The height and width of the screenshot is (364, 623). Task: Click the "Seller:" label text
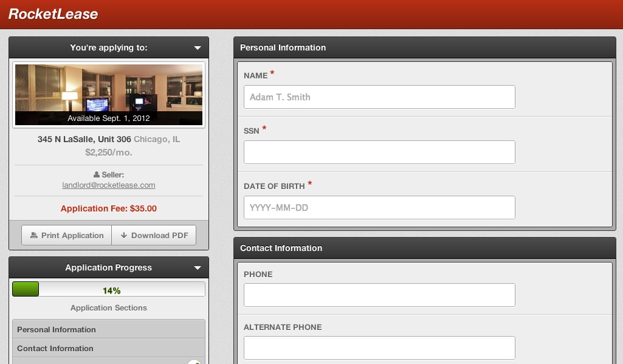coord(113,175)
